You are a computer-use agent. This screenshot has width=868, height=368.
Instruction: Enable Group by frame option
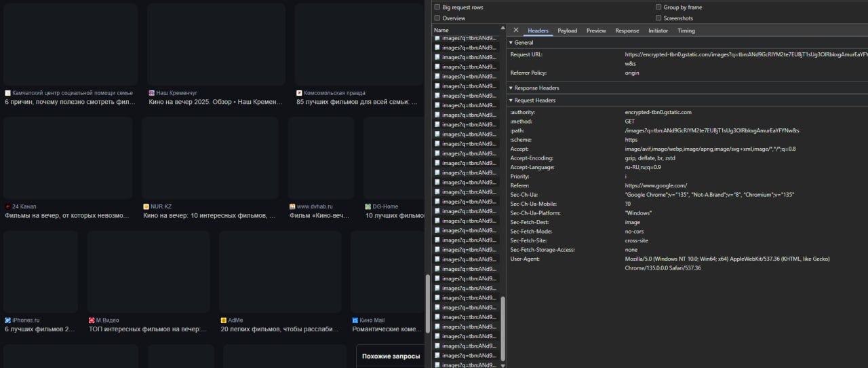[x=658, y=7]
